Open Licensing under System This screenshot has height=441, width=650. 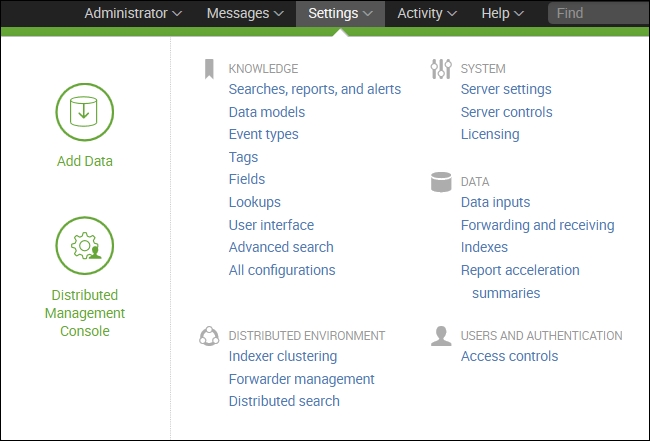point(489,134)
